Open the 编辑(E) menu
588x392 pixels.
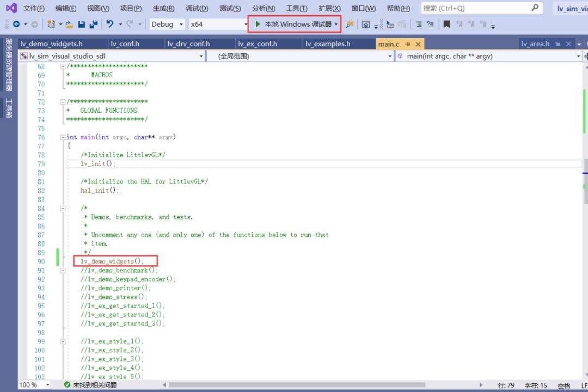coord(66,8)
